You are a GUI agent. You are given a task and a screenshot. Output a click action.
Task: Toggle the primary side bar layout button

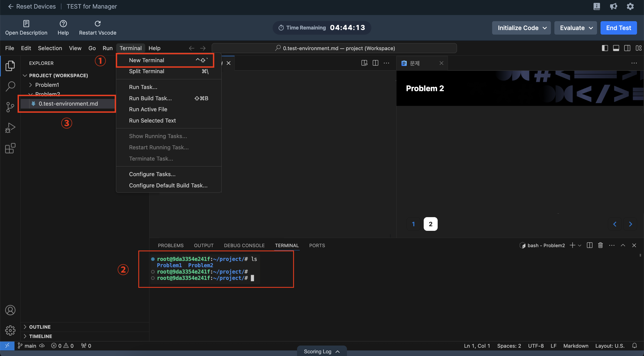[x=605, y=48]
